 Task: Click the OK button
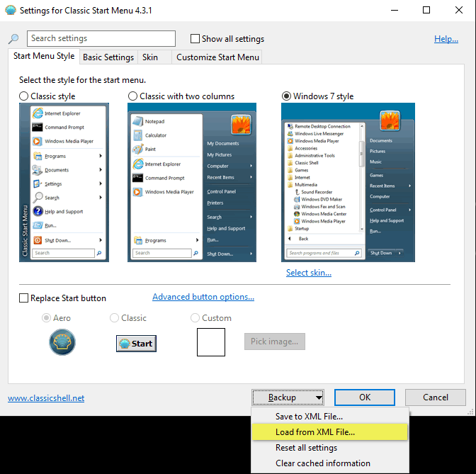point(365,397)
